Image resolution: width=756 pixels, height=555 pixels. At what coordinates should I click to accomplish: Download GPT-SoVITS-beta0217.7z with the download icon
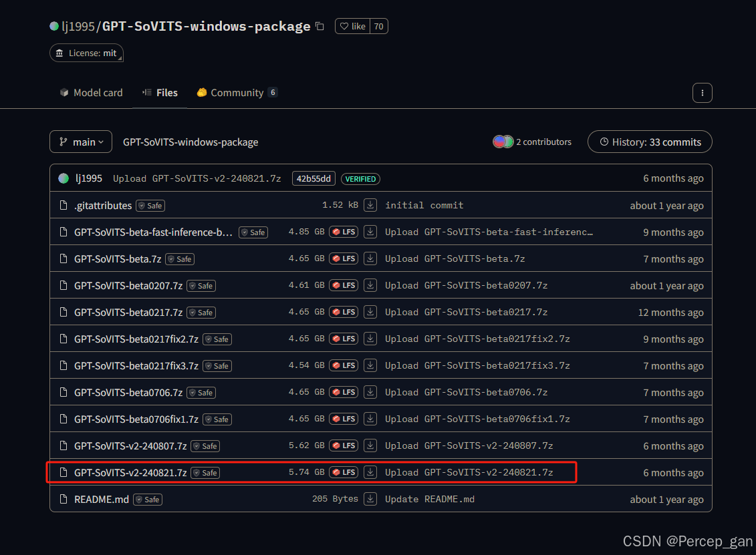(x=370, y=312)
